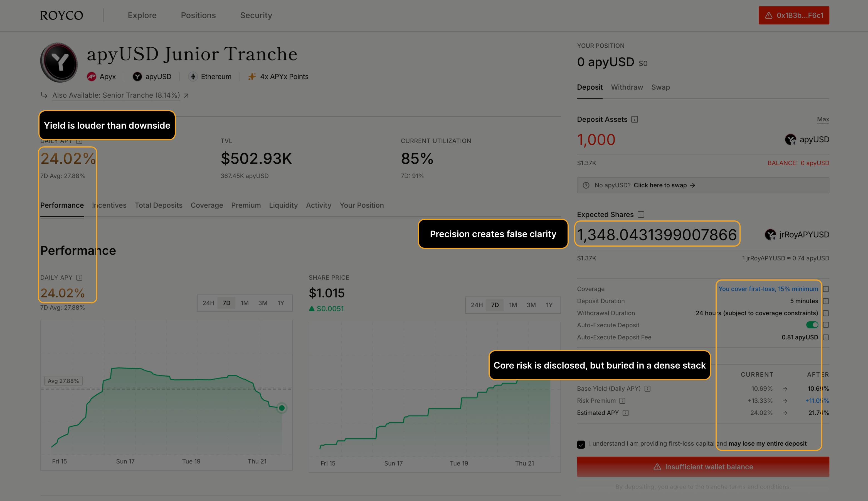
Task: Show the Liquidity tab
Action: (283, 205)
